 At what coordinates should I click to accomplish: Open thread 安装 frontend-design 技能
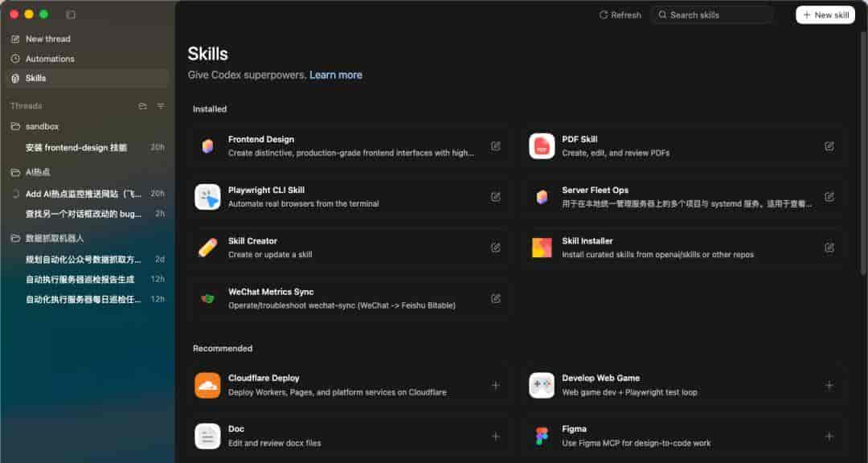tap(88, 147)
